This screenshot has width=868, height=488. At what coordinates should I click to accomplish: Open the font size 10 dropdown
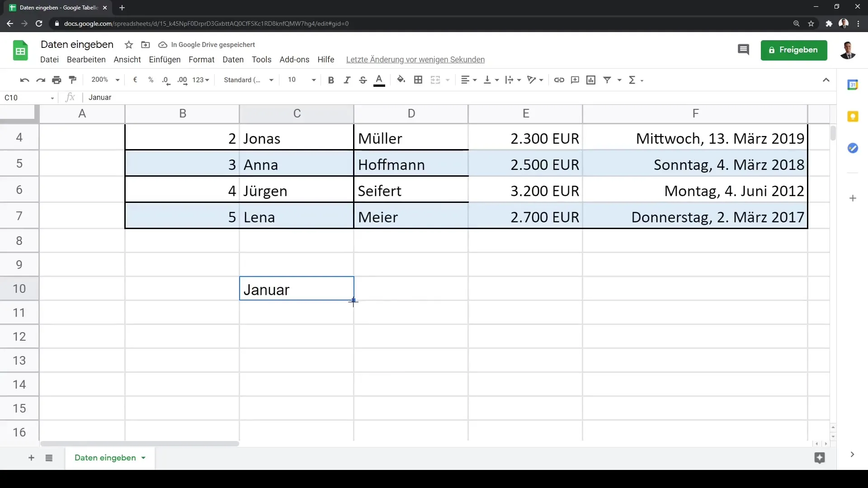(x=302, y=80)
